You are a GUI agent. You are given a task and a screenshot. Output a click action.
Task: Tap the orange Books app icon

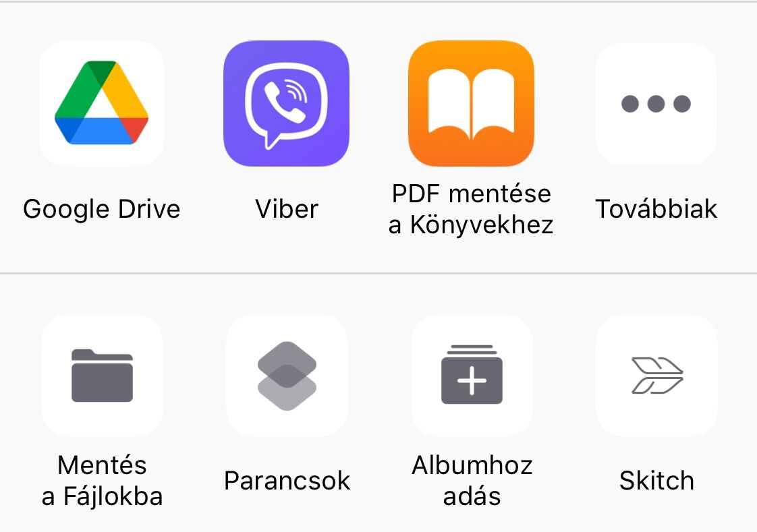(x=471, y=103)
